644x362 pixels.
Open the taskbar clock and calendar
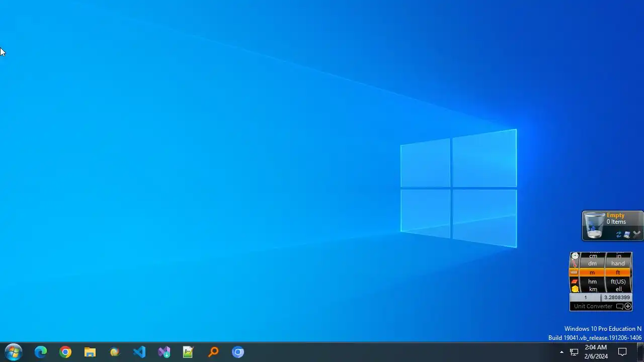(x=596, y=352)
